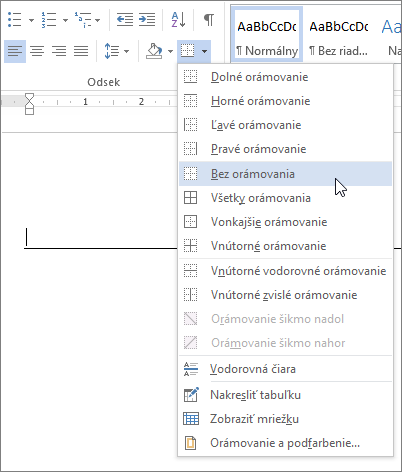Image resolution: width=402 pixels, height=472 pixels.
Task: Click the ruler indent marker
Action: tap(29, 104)
